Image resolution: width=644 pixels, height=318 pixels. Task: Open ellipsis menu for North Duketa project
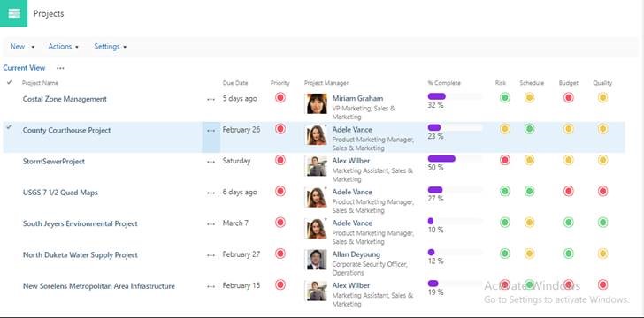point(211,255)
